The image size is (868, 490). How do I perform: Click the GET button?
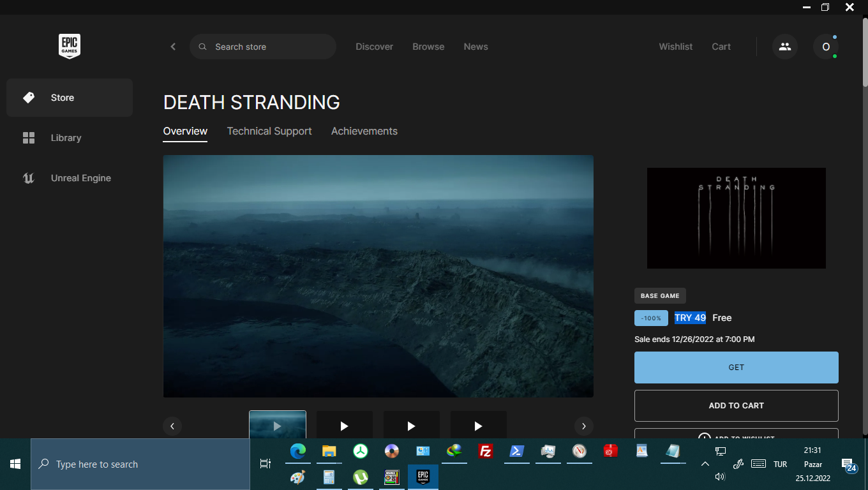click(x=737, y=367)
